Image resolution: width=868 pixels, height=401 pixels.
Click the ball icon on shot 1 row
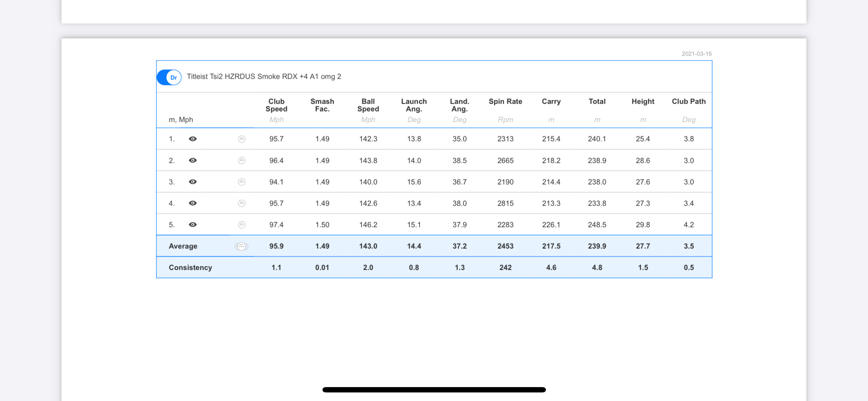[x=242, y=139]
